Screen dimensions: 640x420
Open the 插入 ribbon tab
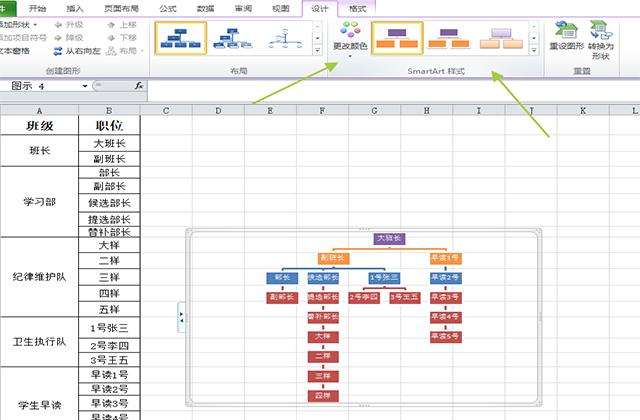coord(74,9)
